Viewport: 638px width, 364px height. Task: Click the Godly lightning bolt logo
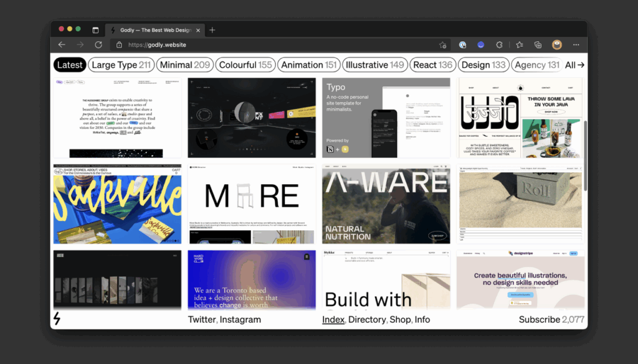coord(57,319)
